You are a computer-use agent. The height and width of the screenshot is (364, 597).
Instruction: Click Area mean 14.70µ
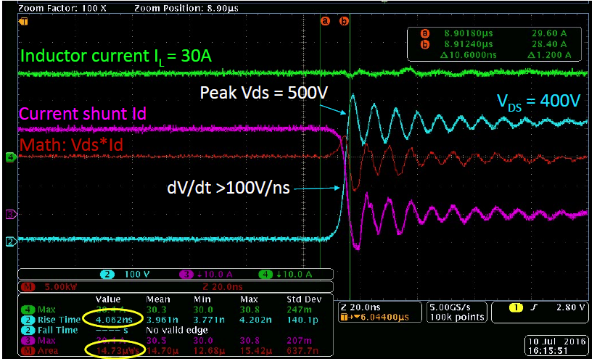click(x=162, y=351)
